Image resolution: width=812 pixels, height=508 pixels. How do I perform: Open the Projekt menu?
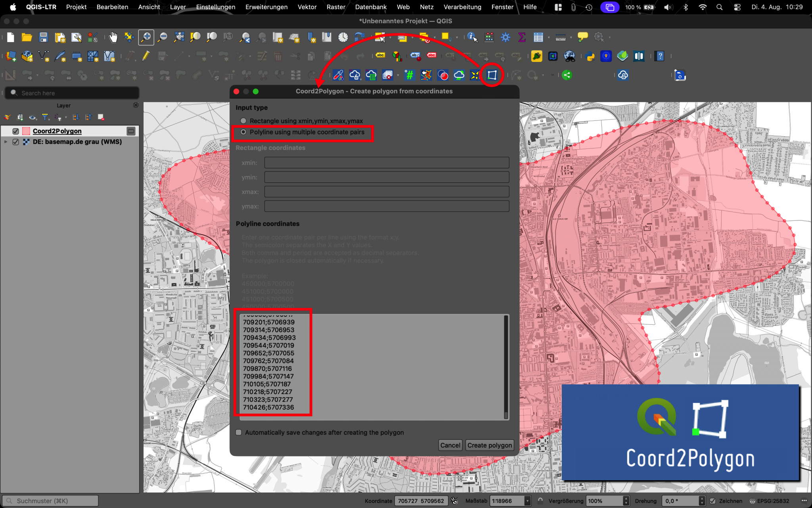click(76, 7)
